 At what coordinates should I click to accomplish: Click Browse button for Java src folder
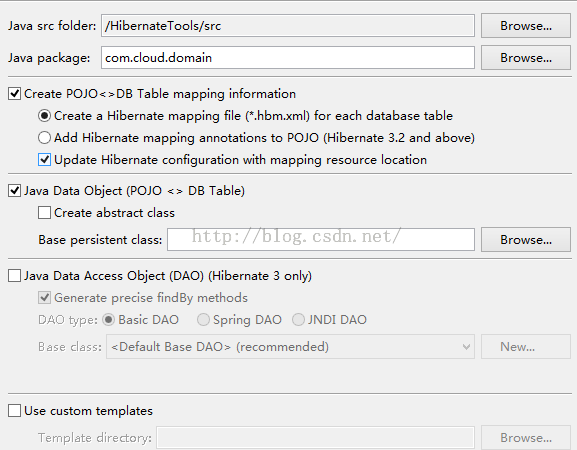tap(525, 26)
